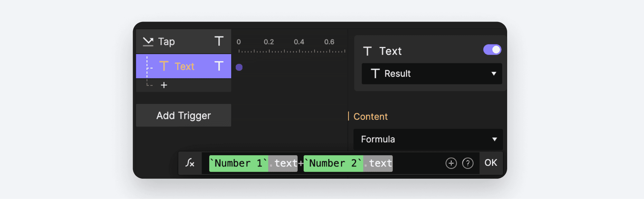
Task: Click the Number 2 token in the formula
Action: point(333,163)
